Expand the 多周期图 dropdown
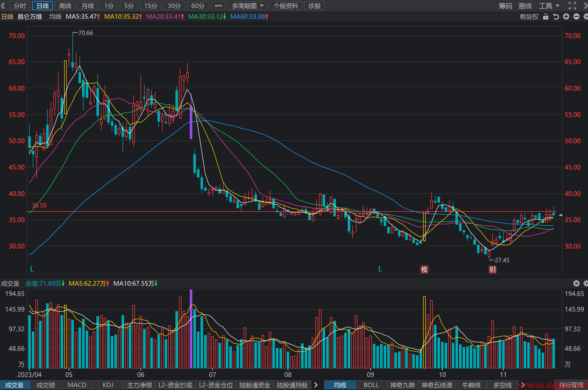 248,6
